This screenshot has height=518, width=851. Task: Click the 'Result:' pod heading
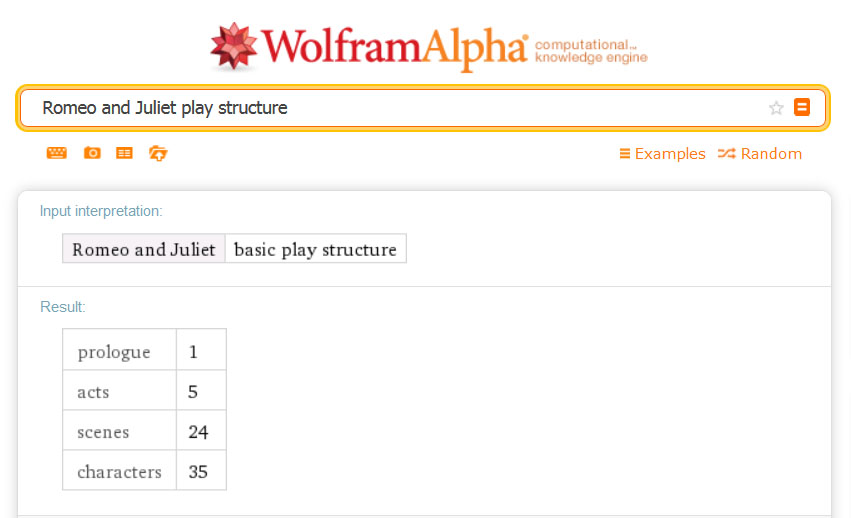coord(63,307)
